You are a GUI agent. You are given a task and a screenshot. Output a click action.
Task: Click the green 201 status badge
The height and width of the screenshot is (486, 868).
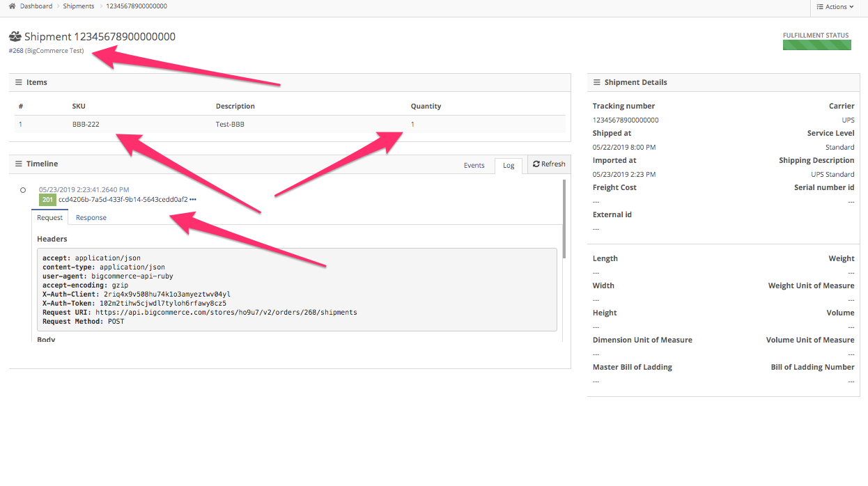point(47,200)
